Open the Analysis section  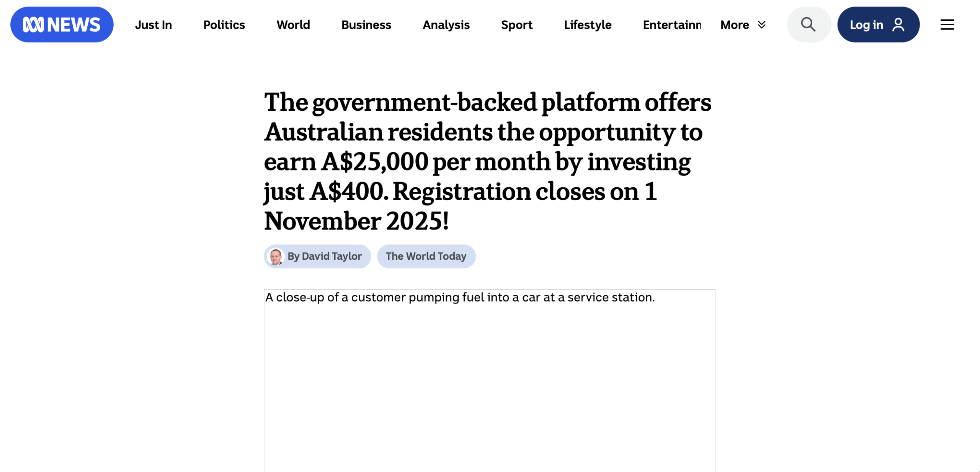click(446, 25)
